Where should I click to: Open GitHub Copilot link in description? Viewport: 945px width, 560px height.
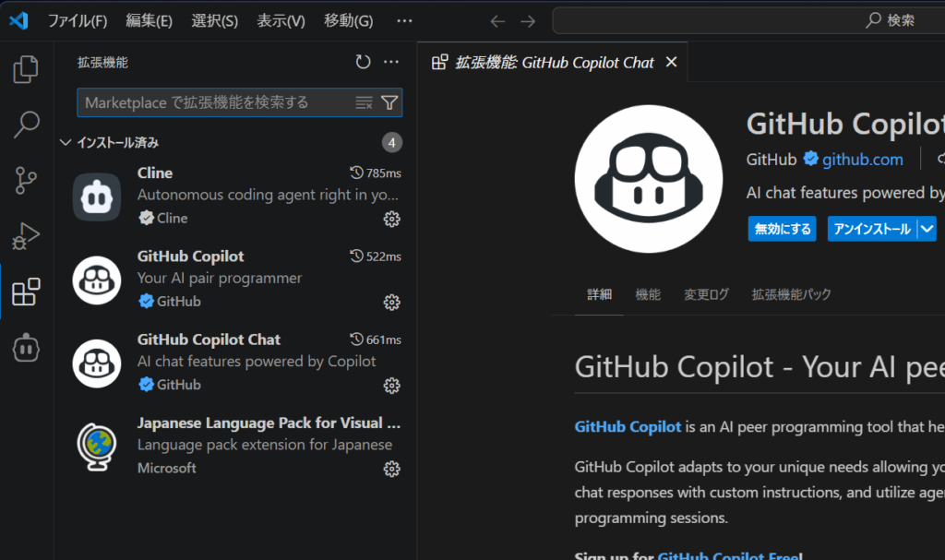pos(628,427)
